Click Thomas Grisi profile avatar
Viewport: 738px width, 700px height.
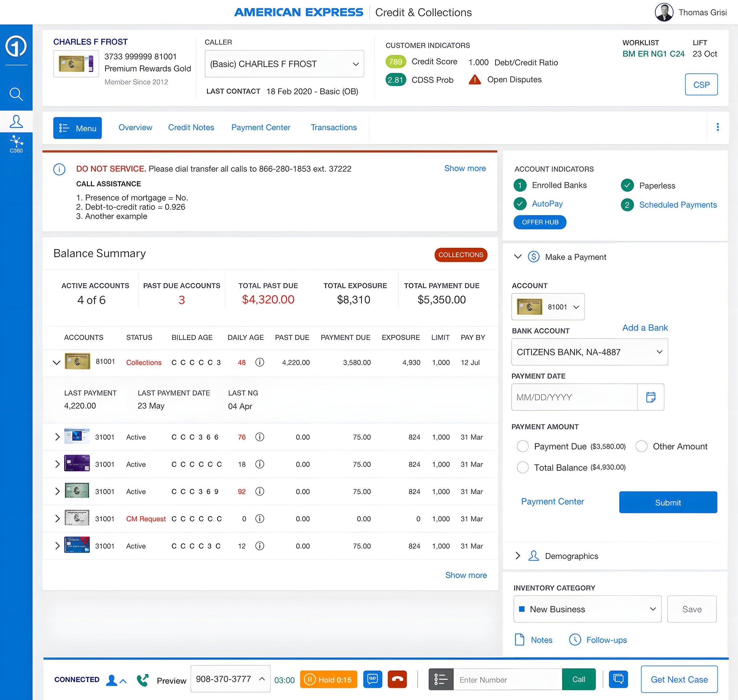click(x=664, y=12)
